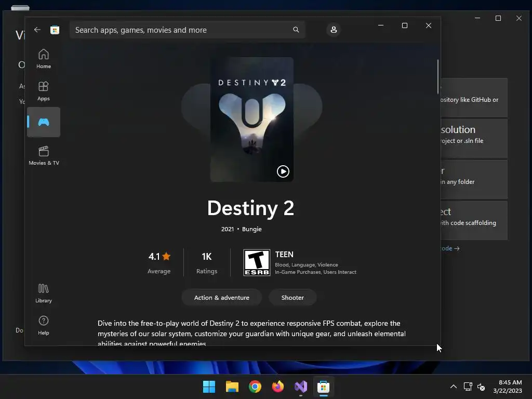532x399 pixels.
Task: Open the Action & adventure category
Action: click(221, 298)
